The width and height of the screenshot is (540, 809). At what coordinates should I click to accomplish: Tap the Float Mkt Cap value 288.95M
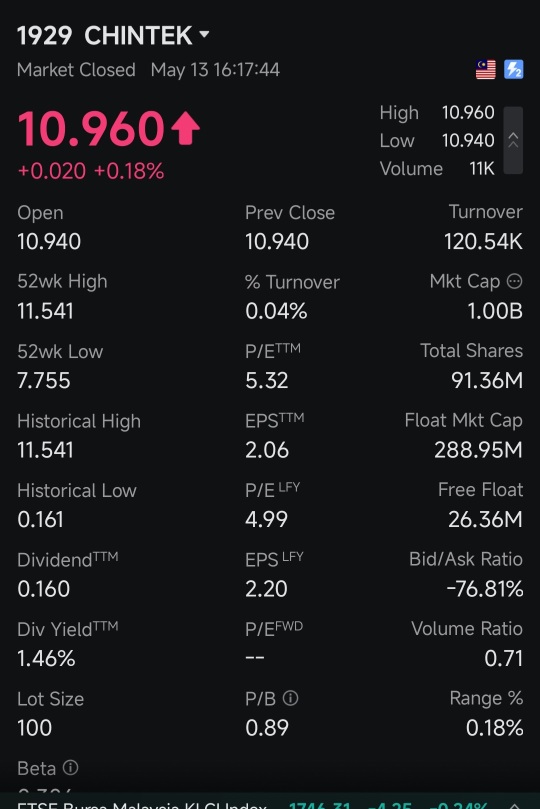tap(478, 450)
